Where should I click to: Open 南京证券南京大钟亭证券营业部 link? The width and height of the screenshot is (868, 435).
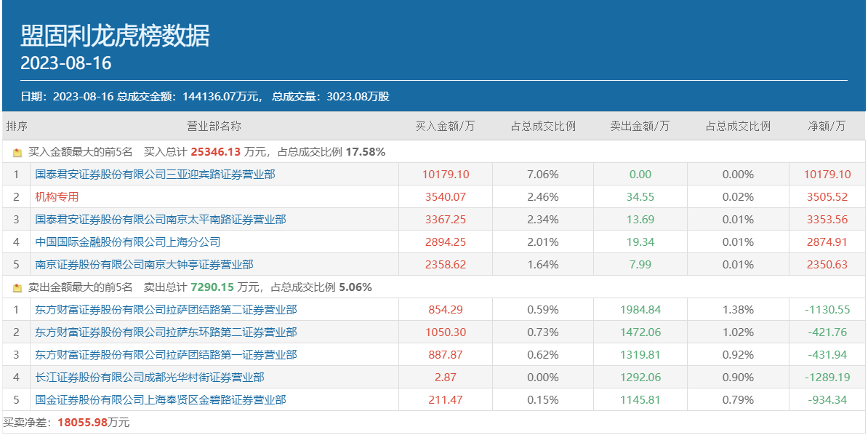click(x=144, y=265)
